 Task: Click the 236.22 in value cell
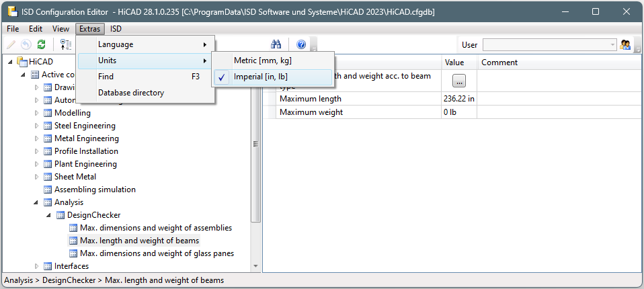(459, 99)
